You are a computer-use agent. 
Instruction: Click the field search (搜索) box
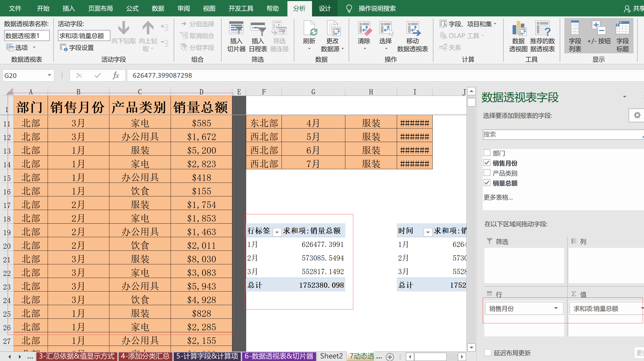click(563, 134)
